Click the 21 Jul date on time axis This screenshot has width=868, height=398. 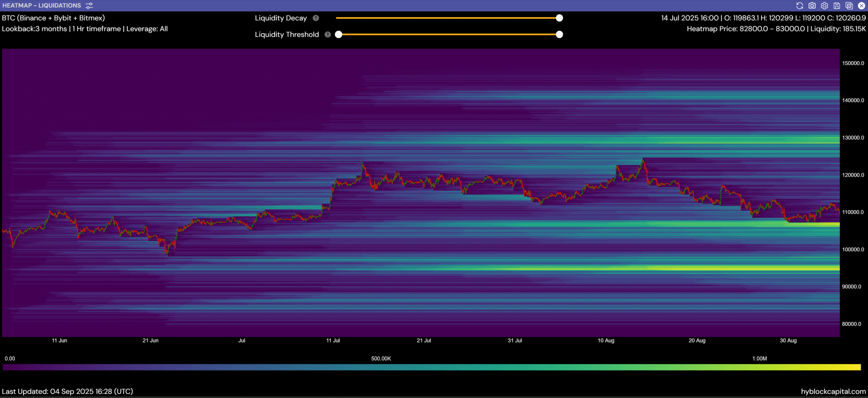coord(424,340)
